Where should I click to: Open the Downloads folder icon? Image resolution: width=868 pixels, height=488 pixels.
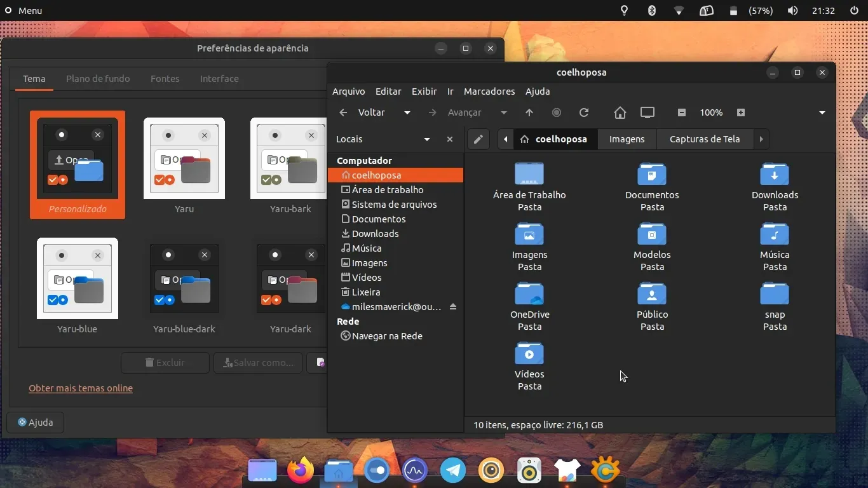(775, 174)
